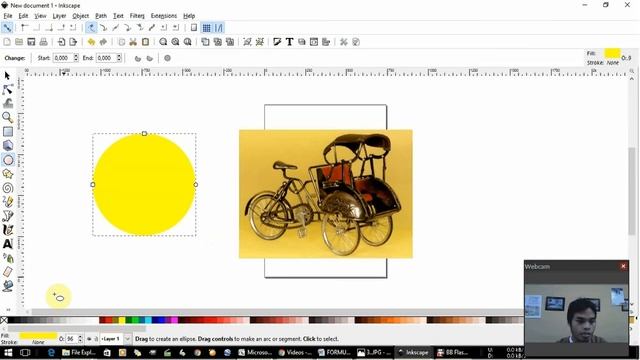Viewport: 640px width, 360px height.
Task: Click the Open file folder icon
Action: point(19,42)
